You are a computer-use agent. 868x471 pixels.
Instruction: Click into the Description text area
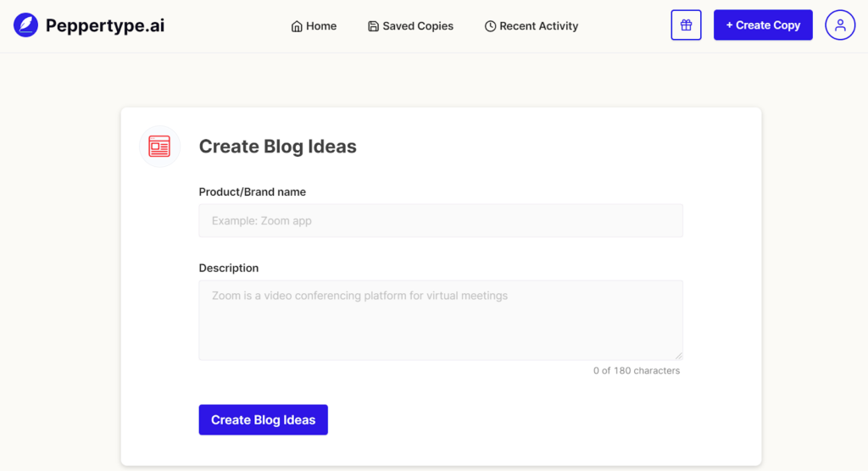point(441,320)
